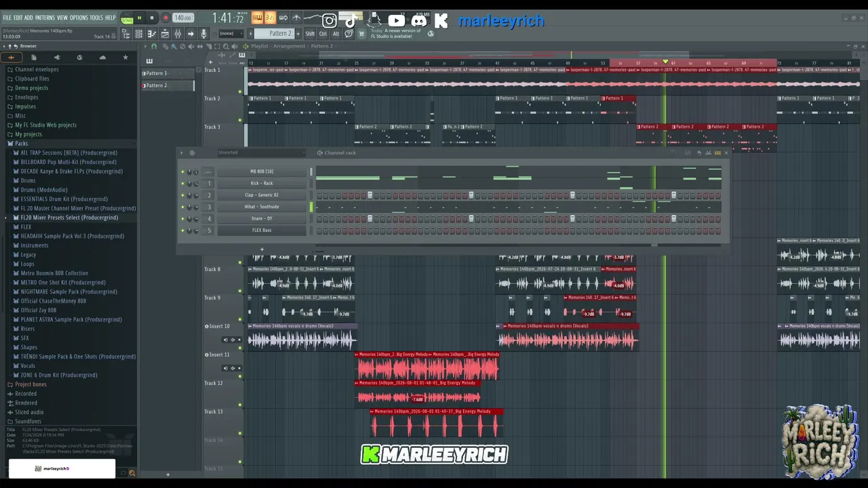Open the Arrangement selector in Playlist title
The width and height of the screenshot is (868, 488).
[289, 46]
